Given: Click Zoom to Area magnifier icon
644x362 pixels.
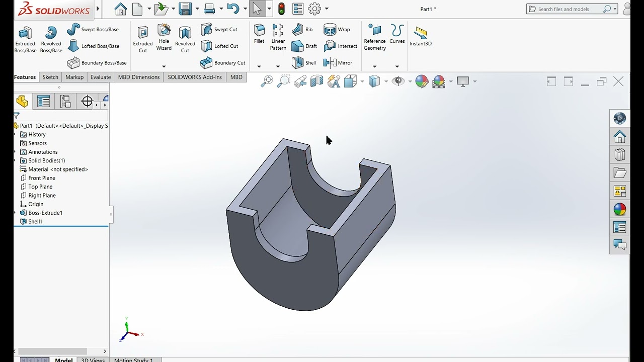Looking at the screenshot, I should pos(284,81).
